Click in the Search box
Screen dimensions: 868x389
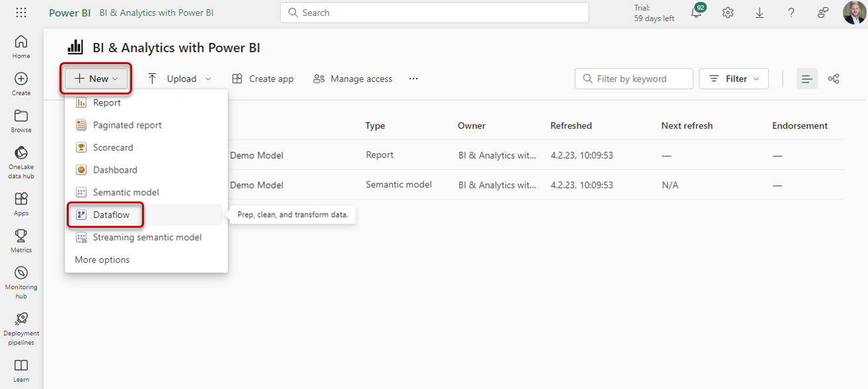point(434,13)
